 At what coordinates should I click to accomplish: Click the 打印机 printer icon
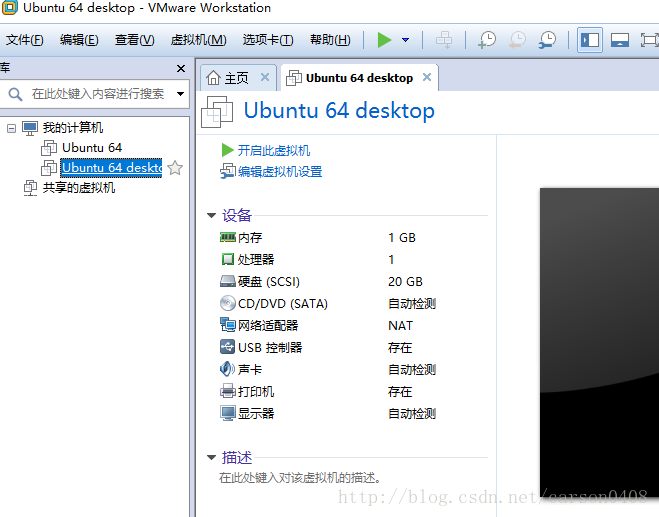coord(227,391)
